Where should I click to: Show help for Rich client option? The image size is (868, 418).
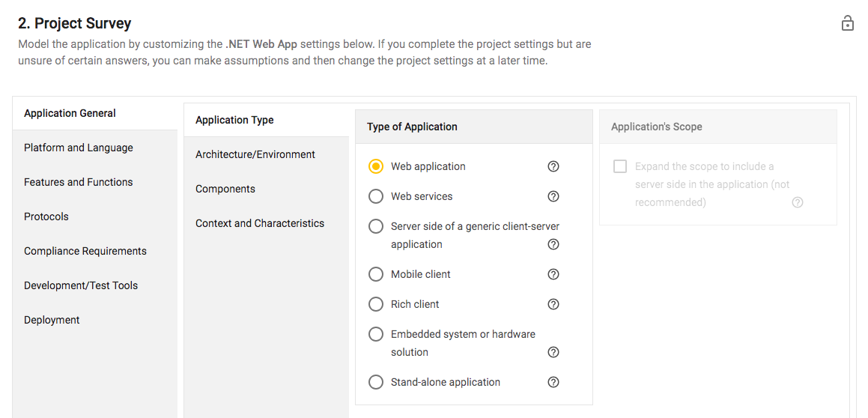(x=553, y=304)
